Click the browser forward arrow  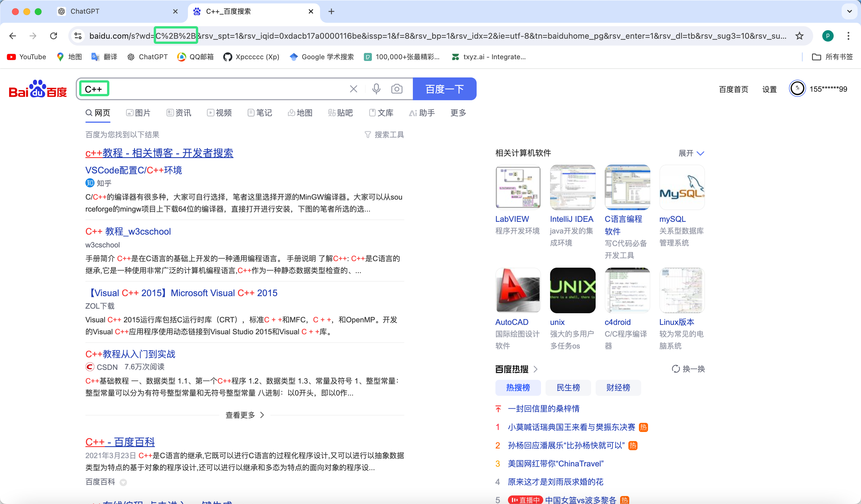coord(33,36)
